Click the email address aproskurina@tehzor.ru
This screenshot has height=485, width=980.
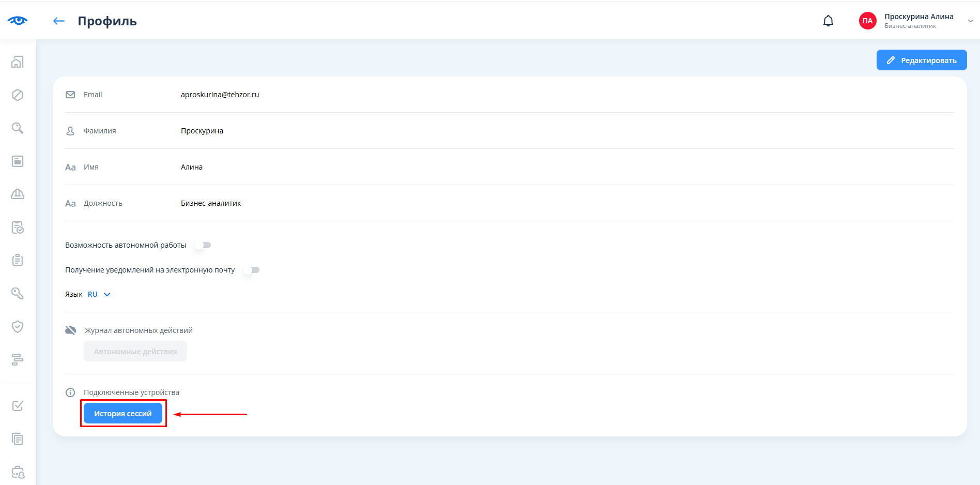tap(220, 95)
